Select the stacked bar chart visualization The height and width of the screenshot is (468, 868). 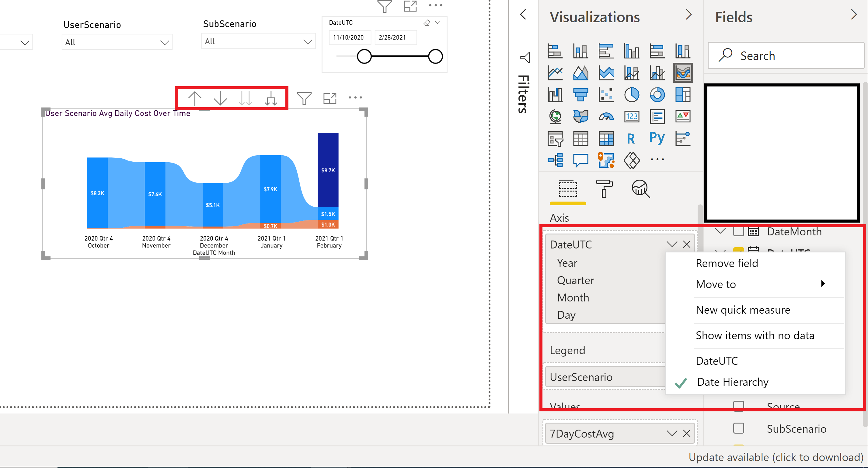555,51
